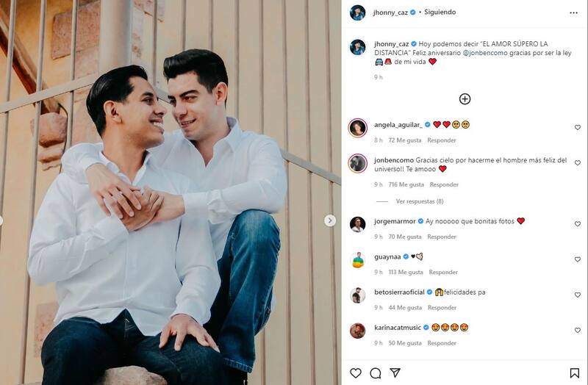Image resolution: width=588 pixels, height=385 pixels.
Task: View 716 Me gusta on jonbencomo comment
Action: click(406, 184)
